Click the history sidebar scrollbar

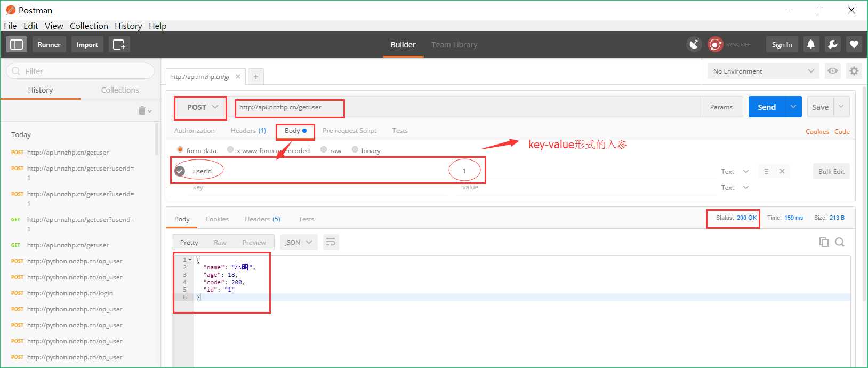(x=157, y=139)
